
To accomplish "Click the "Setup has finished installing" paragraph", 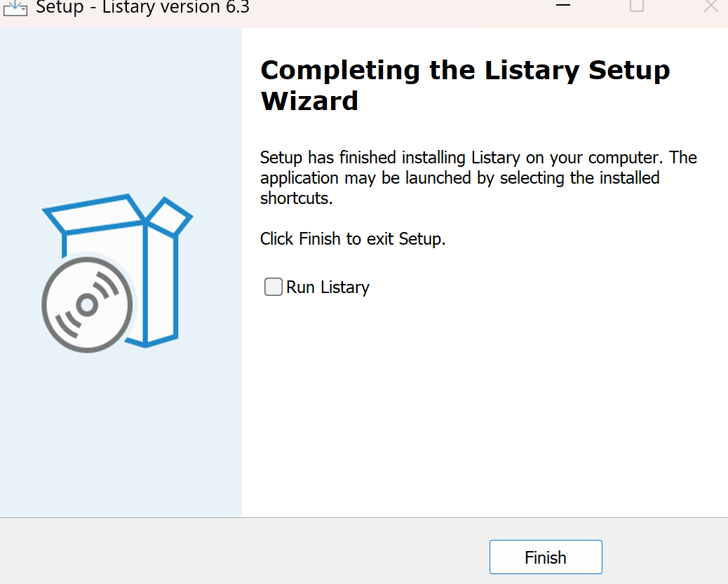I will click(x=478, y=178).
